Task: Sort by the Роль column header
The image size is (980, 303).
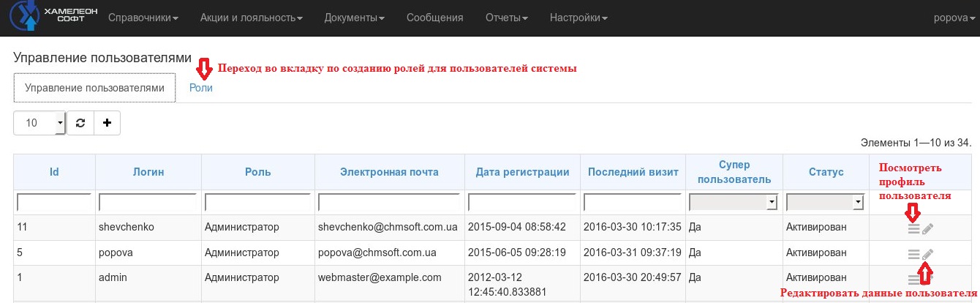Action: 257,172
